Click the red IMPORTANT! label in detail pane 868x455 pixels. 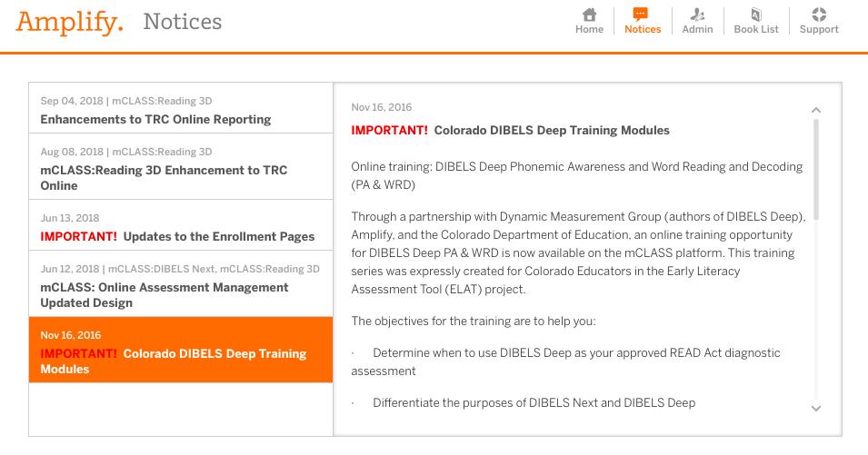389,131
